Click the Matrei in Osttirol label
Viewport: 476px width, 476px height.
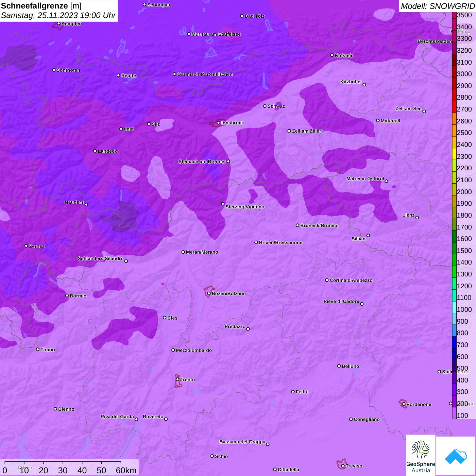(365, 178)
